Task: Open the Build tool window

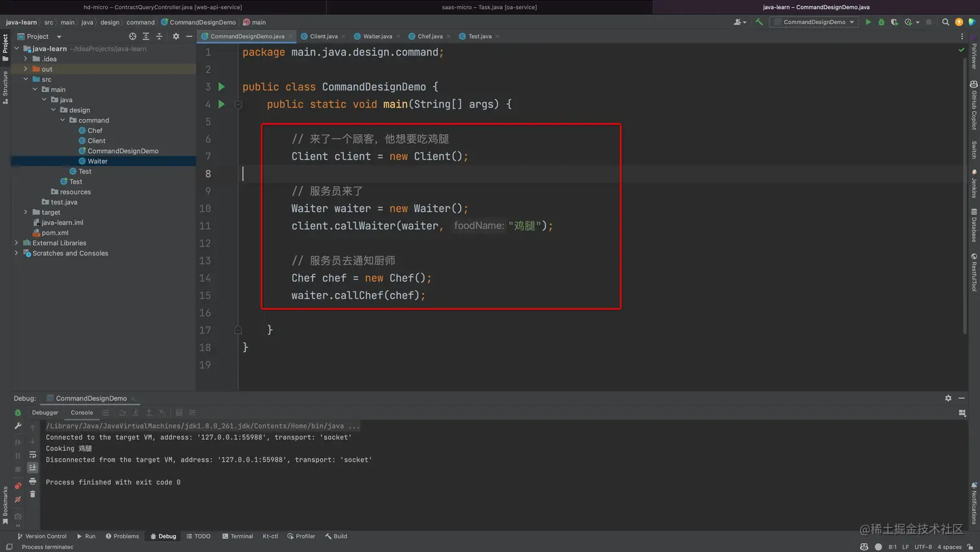Action: tap(336, 536)
